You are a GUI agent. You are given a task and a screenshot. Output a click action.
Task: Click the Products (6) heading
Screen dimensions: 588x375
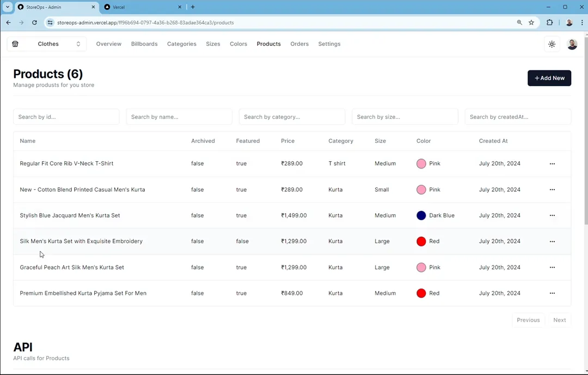pyautogui.click(x=48, y=74)
